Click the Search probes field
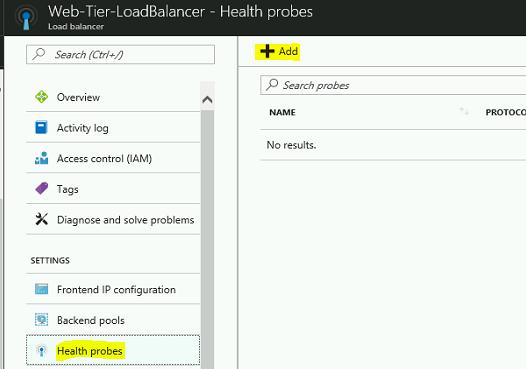Image resolution: width=526 pixels, height=369 pixels. 393,85
